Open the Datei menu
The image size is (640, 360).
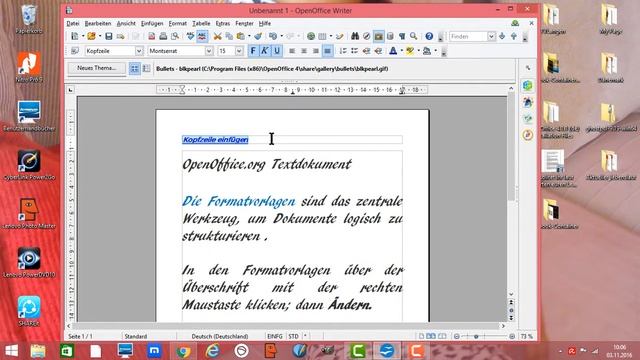click(73, 24)
